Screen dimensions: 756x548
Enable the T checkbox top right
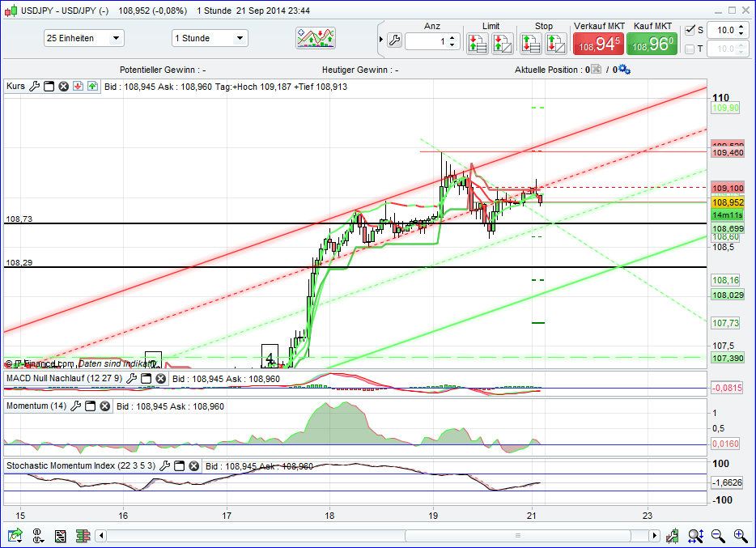click(690, 48)
